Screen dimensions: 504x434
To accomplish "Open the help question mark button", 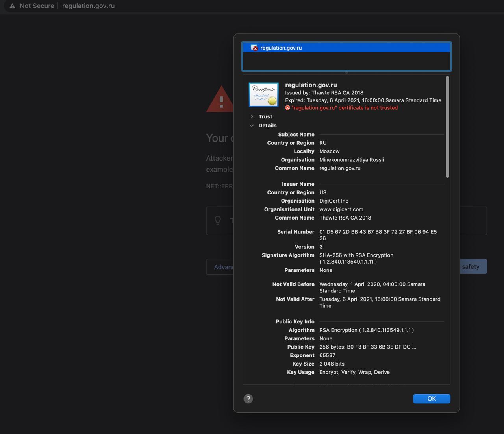I will coord(248,399).
